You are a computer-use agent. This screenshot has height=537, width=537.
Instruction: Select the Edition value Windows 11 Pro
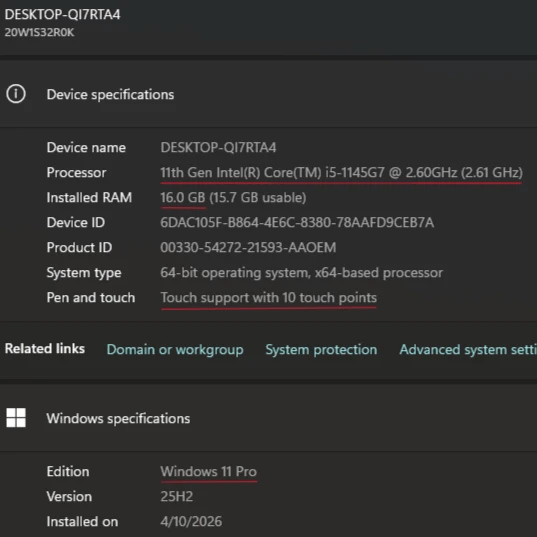click(209, 471)
